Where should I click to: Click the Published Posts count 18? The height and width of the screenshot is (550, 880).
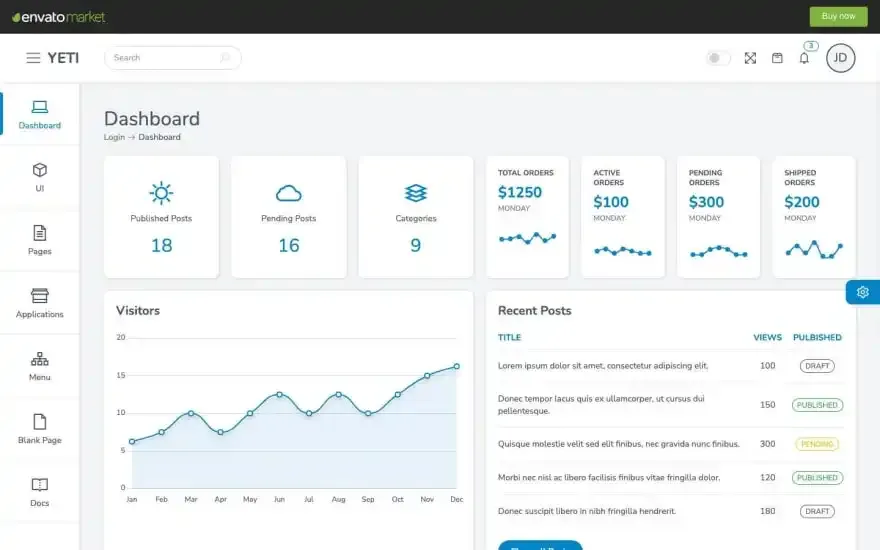pos(162,245)
